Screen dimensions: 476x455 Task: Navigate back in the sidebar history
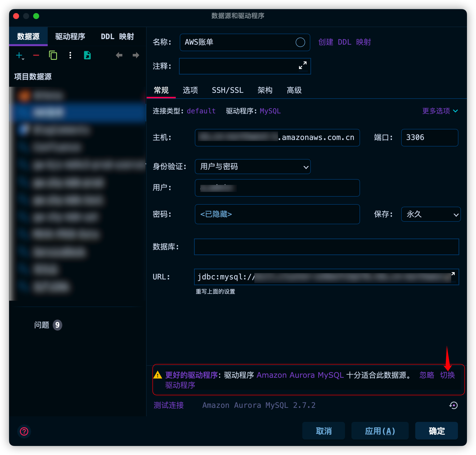119,55
